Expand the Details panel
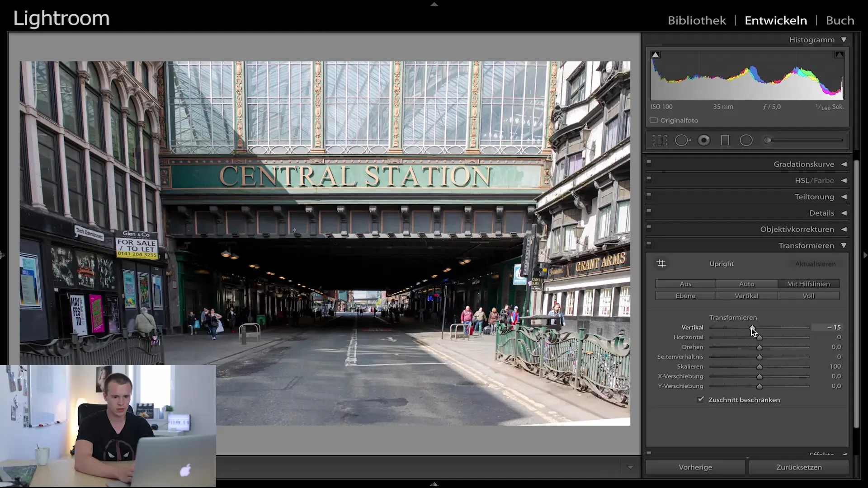868x488 pixels. pos(844,213)
